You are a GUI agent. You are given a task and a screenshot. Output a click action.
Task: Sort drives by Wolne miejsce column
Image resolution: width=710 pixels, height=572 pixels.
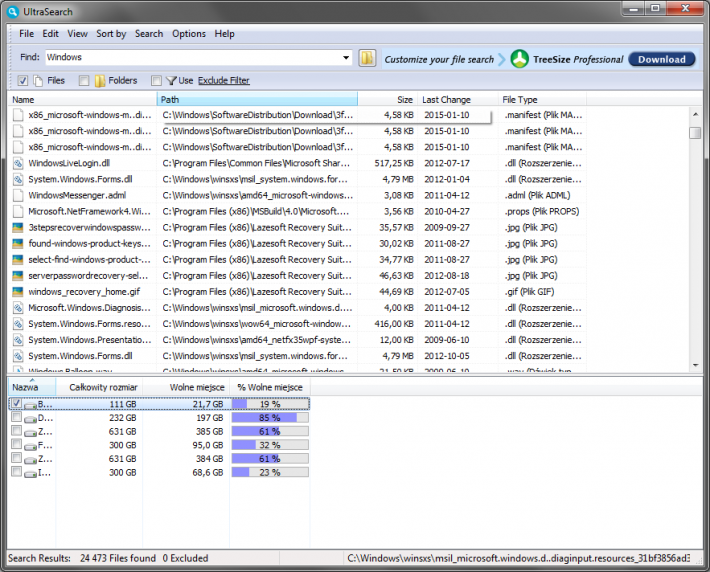click(186, 388)
